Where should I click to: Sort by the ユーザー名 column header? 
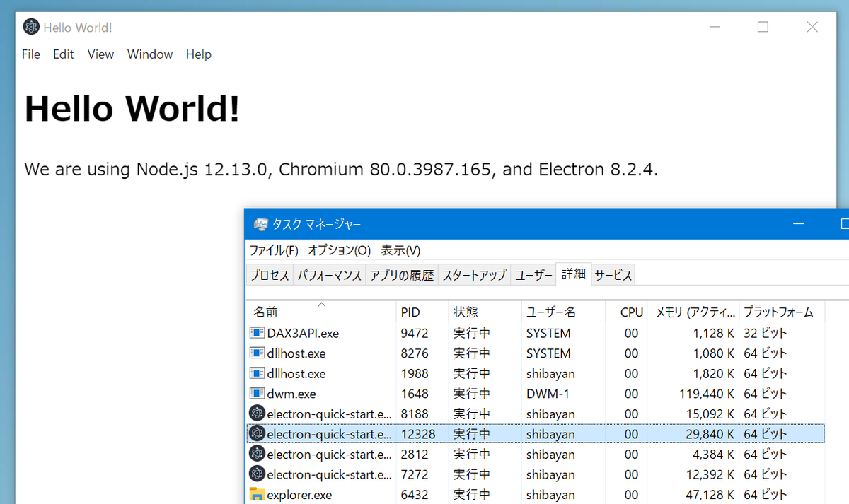[564, 312]
